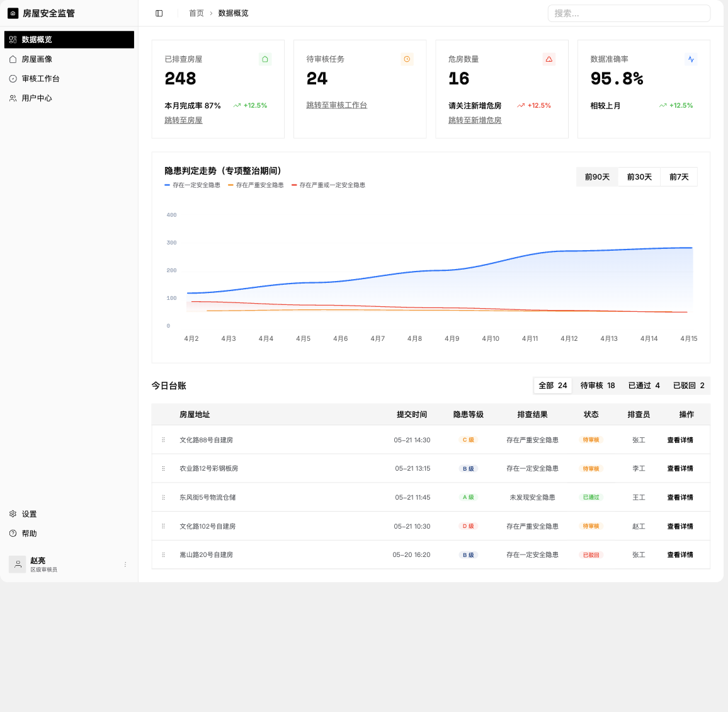This screenshot has width=728, height=712.
Task: Switch to 待审核 18 tab
Action: point(598,386)
